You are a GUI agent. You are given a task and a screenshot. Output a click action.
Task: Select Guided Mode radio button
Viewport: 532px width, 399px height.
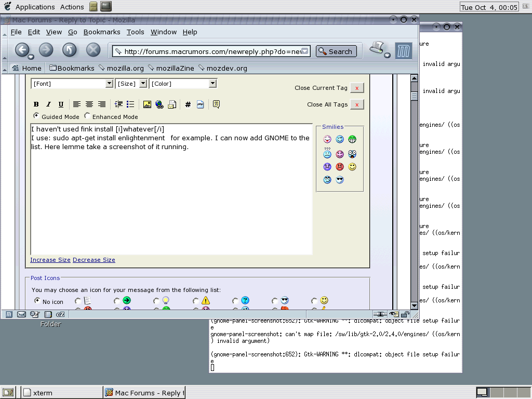(x=36, y=116)
